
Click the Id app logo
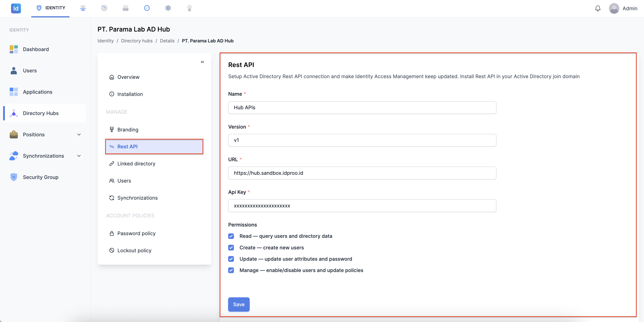[16, 8]
